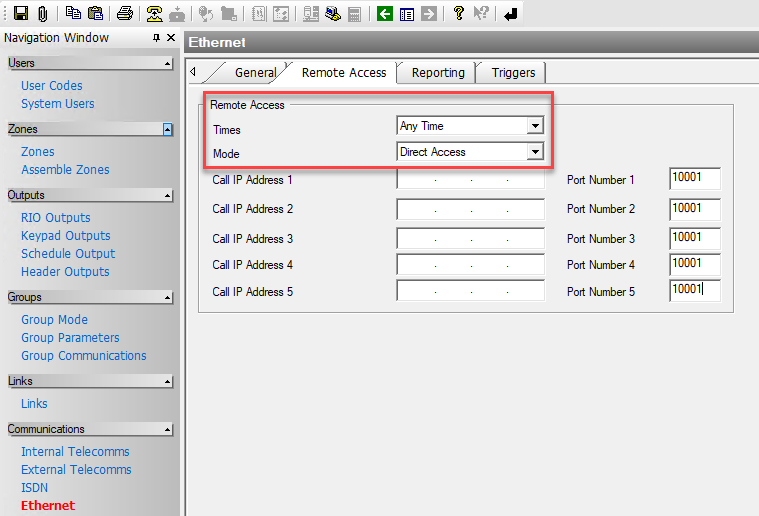This screenshot has height=516, width=759.
Task: Open the Reporting tab
Action: pyautogui.click(x=438, y=73)
